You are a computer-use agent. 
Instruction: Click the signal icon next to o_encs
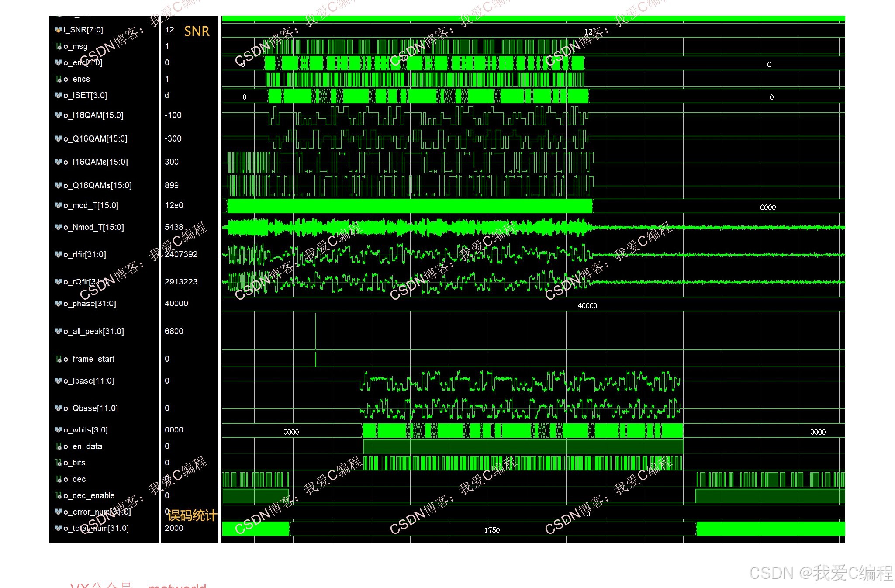click(58, 79)
